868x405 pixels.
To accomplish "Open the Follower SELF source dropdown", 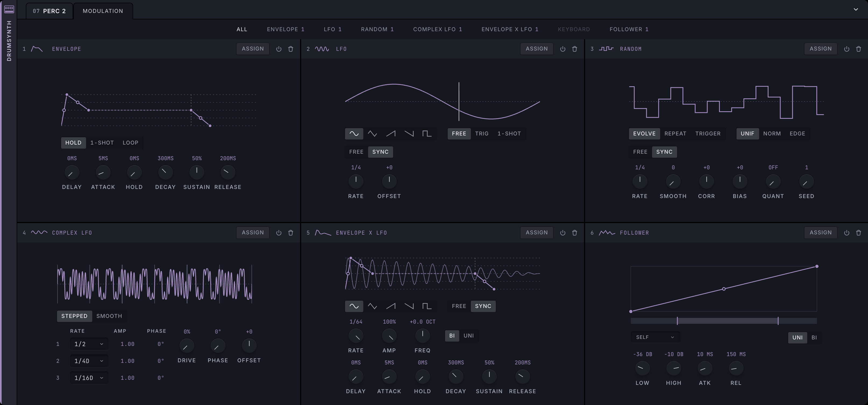I will [655, 337].
